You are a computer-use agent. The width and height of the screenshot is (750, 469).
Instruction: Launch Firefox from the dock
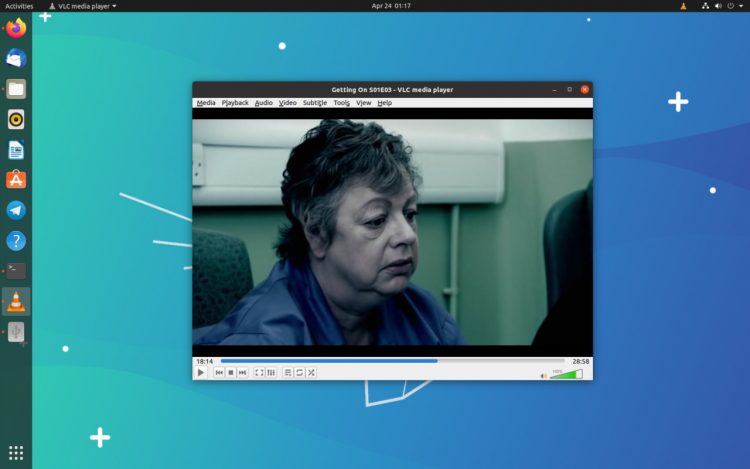click(x=16, y=28)
